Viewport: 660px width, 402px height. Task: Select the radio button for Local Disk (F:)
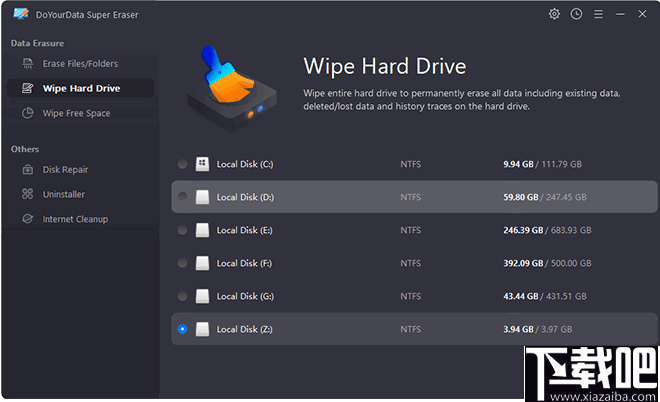coord(182,263)
